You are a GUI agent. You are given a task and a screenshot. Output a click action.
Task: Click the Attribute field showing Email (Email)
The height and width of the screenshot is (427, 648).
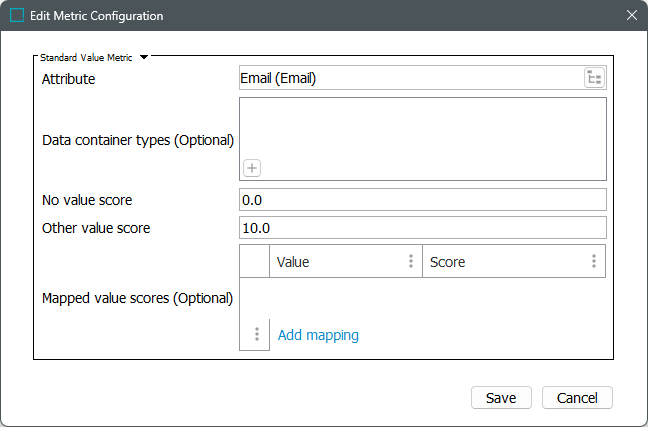point(410,78)
